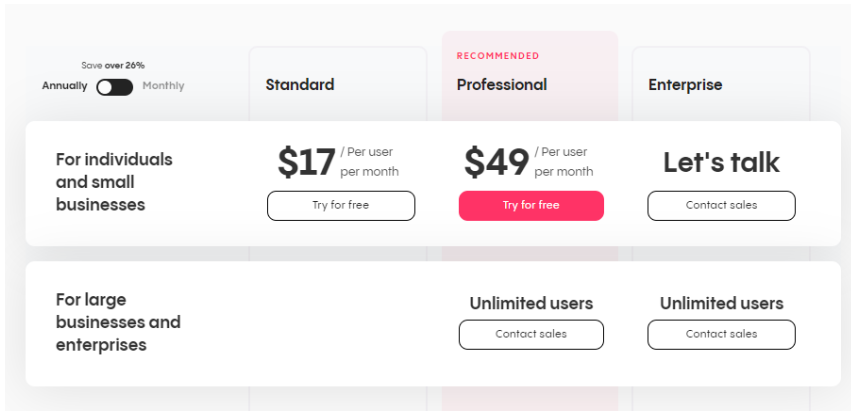
Task: Click the $17 Standard price
Action: [306, 162]
